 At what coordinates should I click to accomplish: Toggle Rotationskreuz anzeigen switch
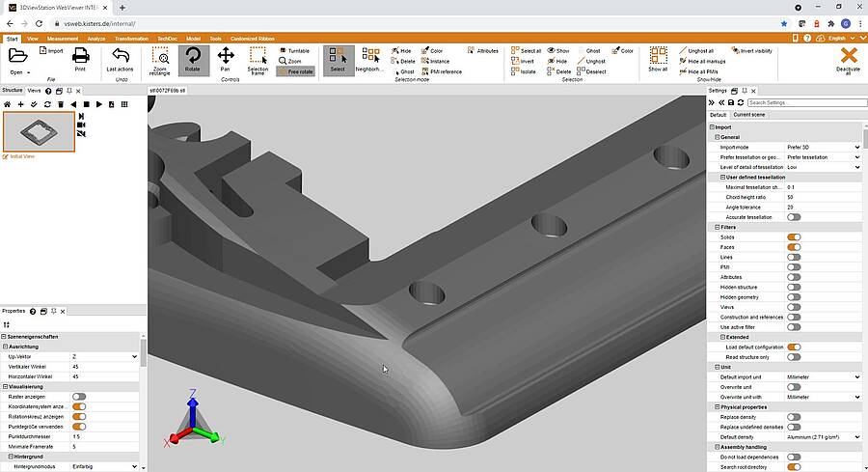(79, 417)
